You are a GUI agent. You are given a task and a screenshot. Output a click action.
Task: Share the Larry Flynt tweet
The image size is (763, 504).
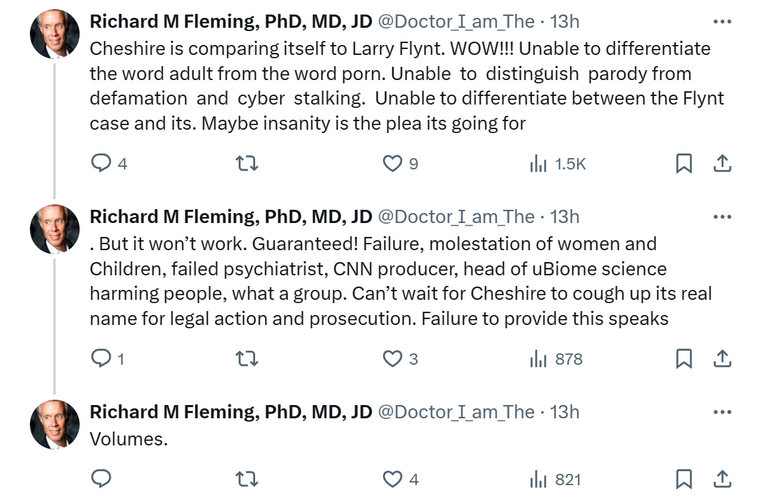723,164
